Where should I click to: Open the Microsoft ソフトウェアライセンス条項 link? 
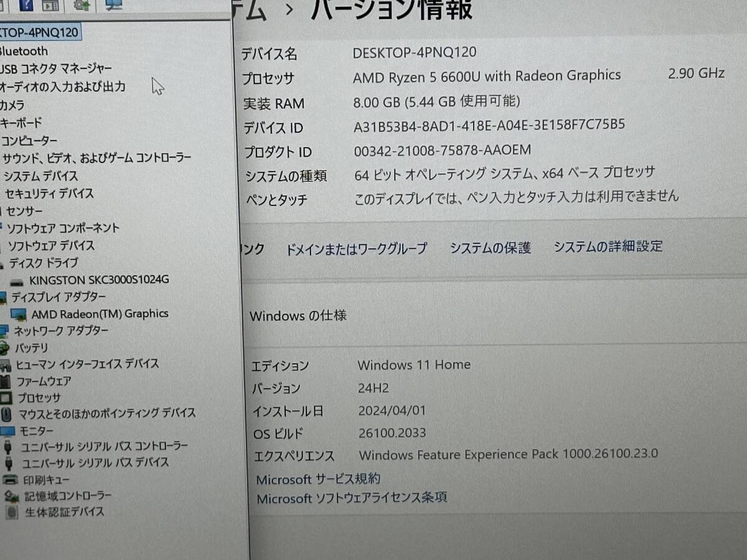tap(352, 498)
